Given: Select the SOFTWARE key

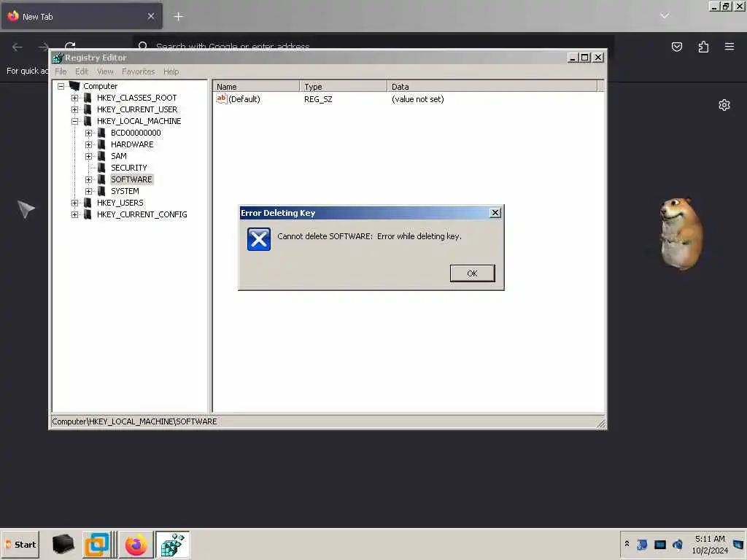Looking at the screenshot, I should 131,179.
